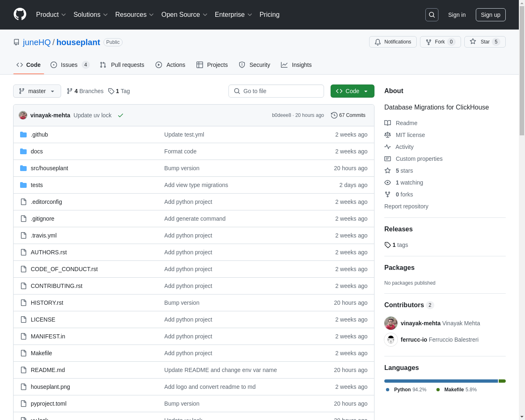The height and width of the screenshot is (420, 525).
Task: Click the tag icon in Releases
Action: pyautogui.click(x=388, y=245)
